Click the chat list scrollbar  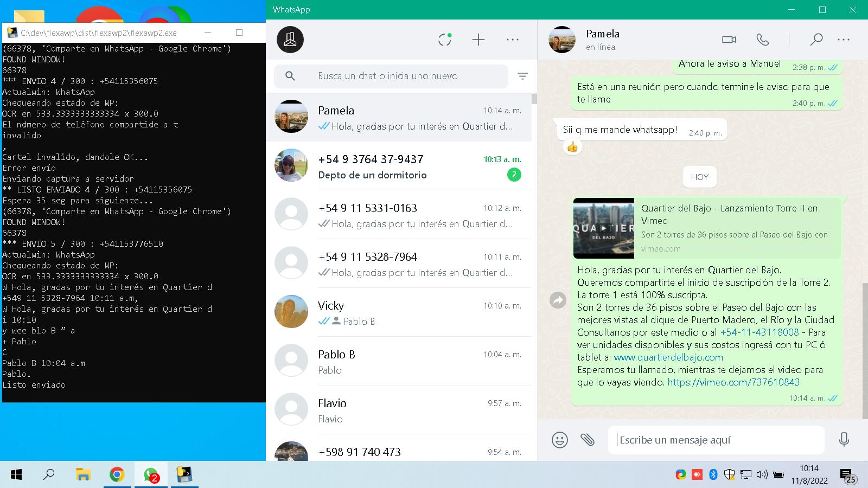coord(534,99)
